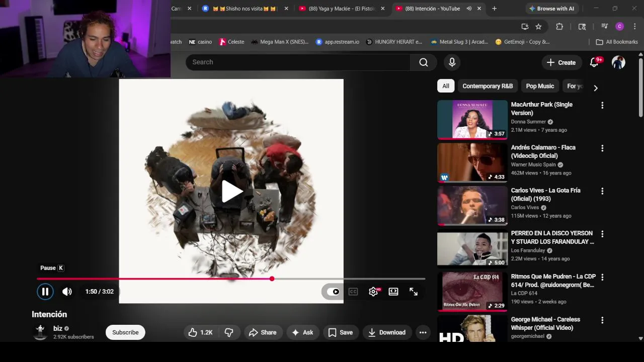The height and width of the screenshot is (362, 644).
Task: Open MacArthur Park video thumbnail
Action: coord(472,120)
